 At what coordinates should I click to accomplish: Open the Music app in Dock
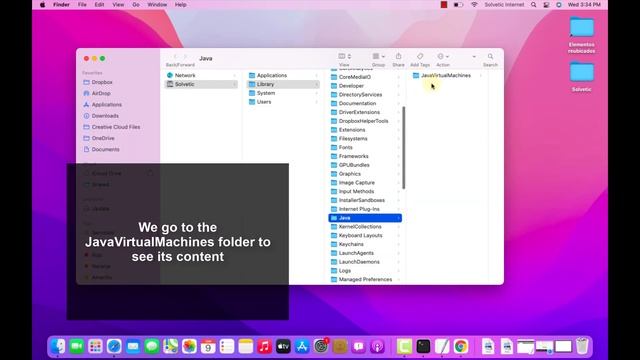coord(264,346)
